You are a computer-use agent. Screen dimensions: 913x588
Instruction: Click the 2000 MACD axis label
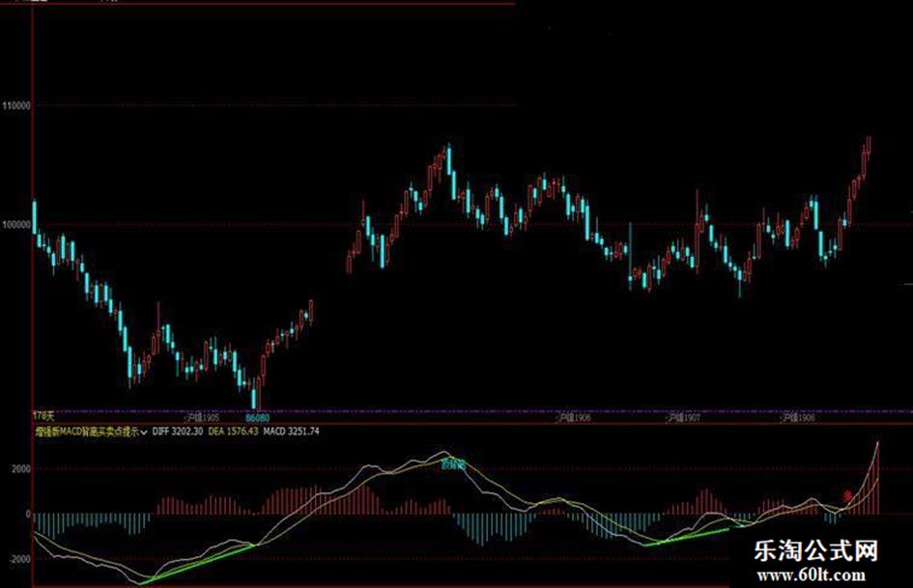tap(20, 469)
